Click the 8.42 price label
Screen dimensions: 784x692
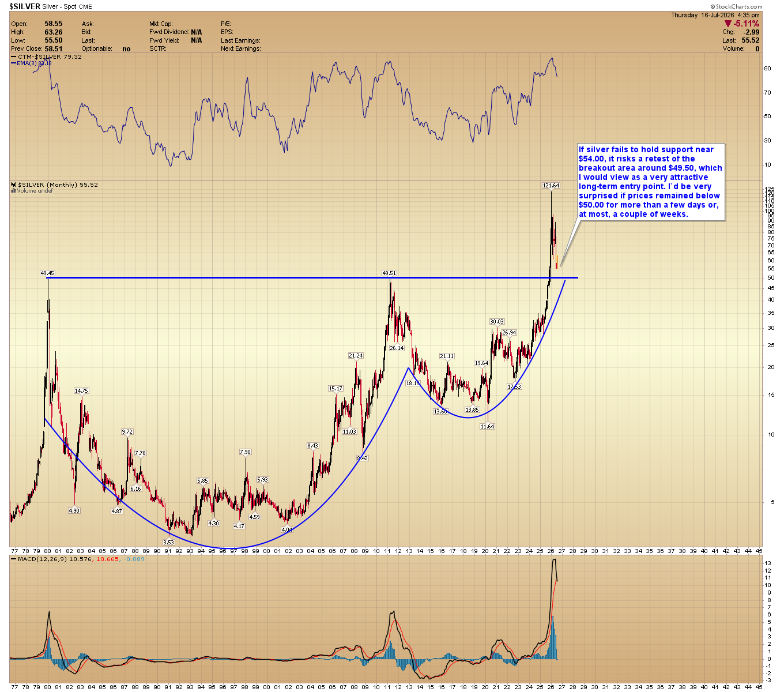click(x=362, y=458)
